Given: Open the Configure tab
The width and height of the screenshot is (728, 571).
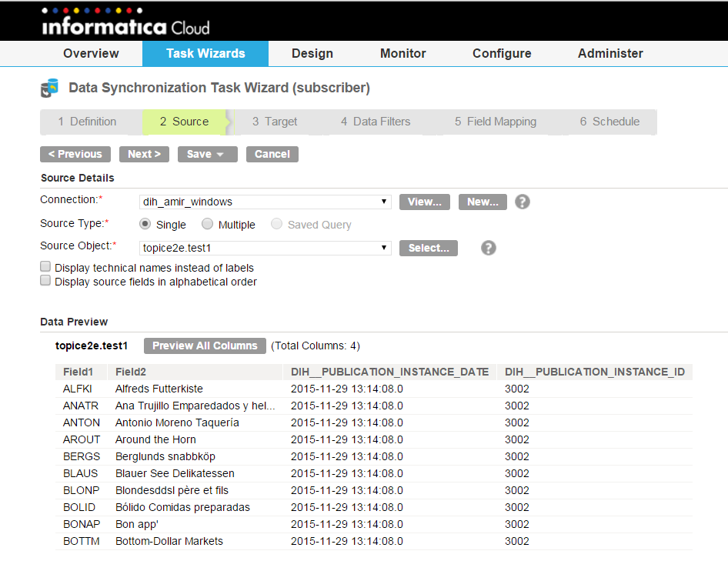Looking at the screenshot, I should (x=502, y=53).
